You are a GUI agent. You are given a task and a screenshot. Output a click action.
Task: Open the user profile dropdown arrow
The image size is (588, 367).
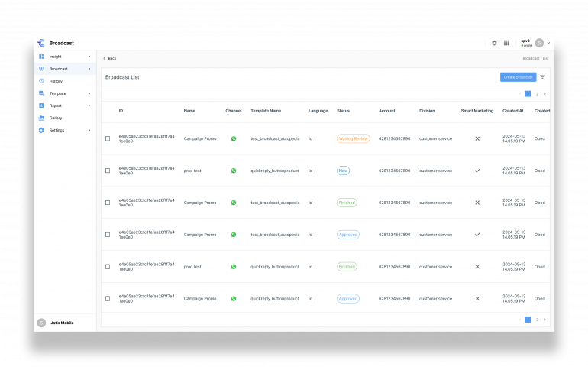coord(548,43)
